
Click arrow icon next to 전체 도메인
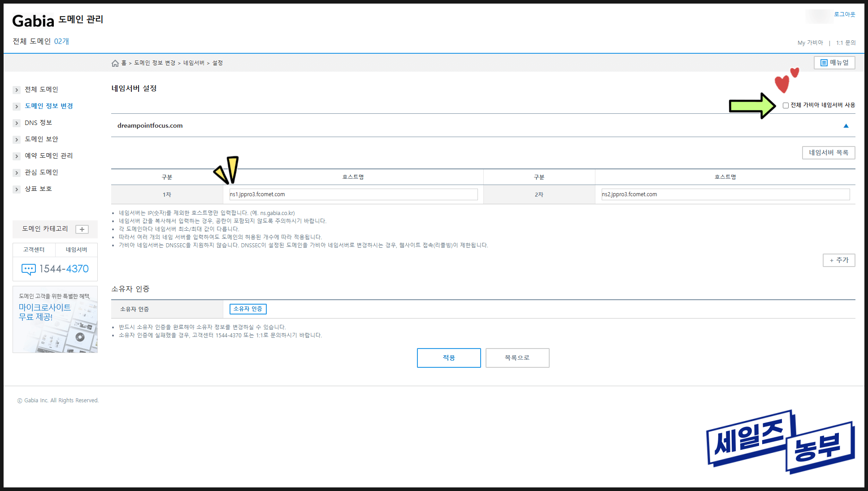[x=17, y=90]
